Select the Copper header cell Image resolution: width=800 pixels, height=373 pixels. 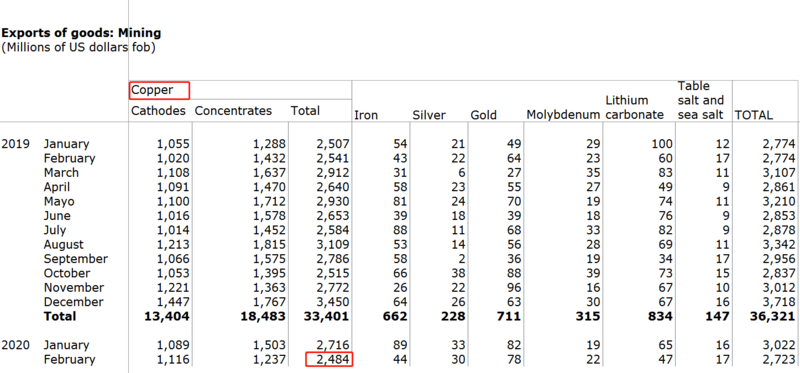(x=159, y=91)
